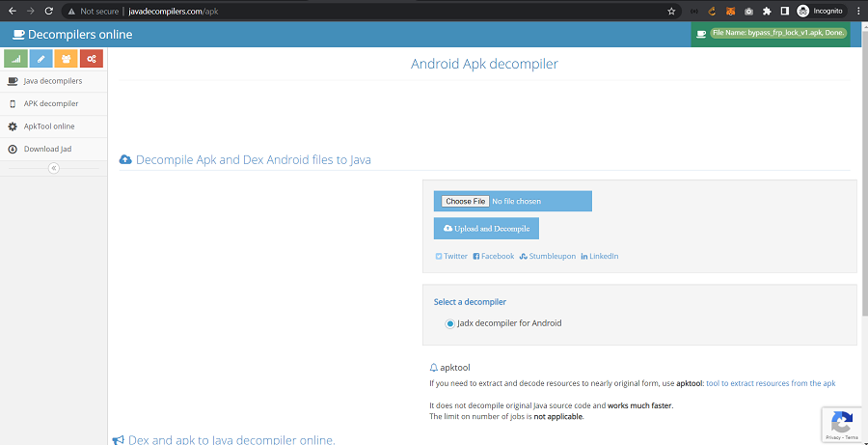Click the blue pencil sidebar button
868x445 pixels.
[x=41, y=58]
